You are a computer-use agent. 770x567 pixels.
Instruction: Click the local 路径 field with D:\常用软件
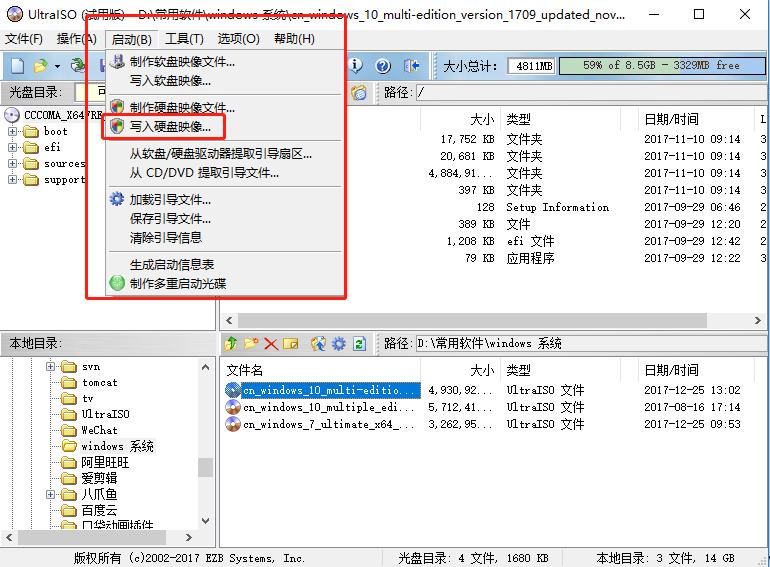[591, 343]
